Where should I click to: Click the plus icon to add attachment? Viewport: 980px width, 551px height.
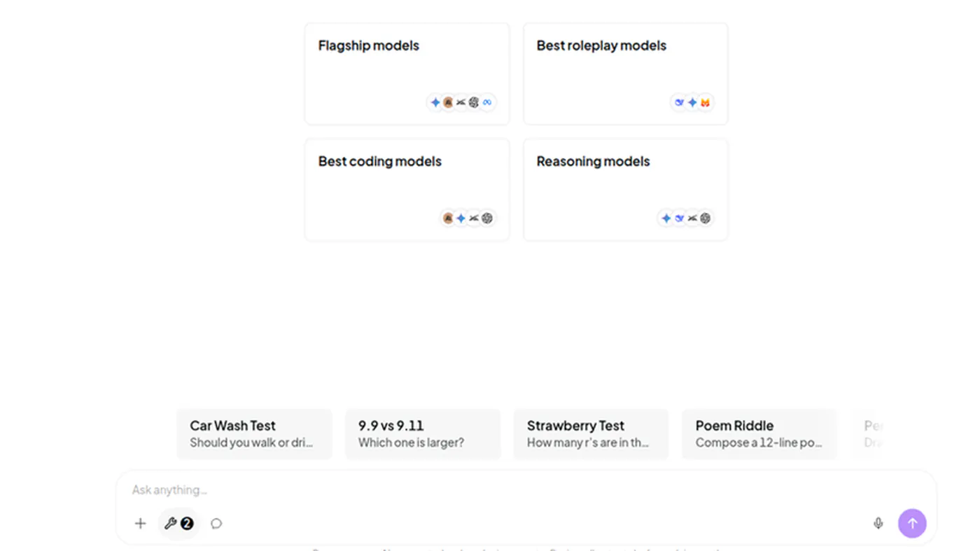click(140, 524)
